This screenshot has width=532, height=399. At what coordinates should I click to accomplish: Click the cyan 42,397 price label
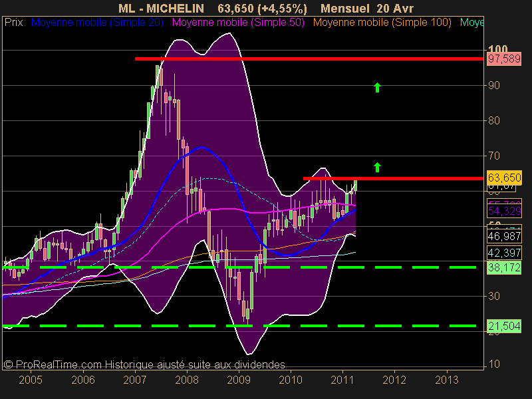[504, 253]
